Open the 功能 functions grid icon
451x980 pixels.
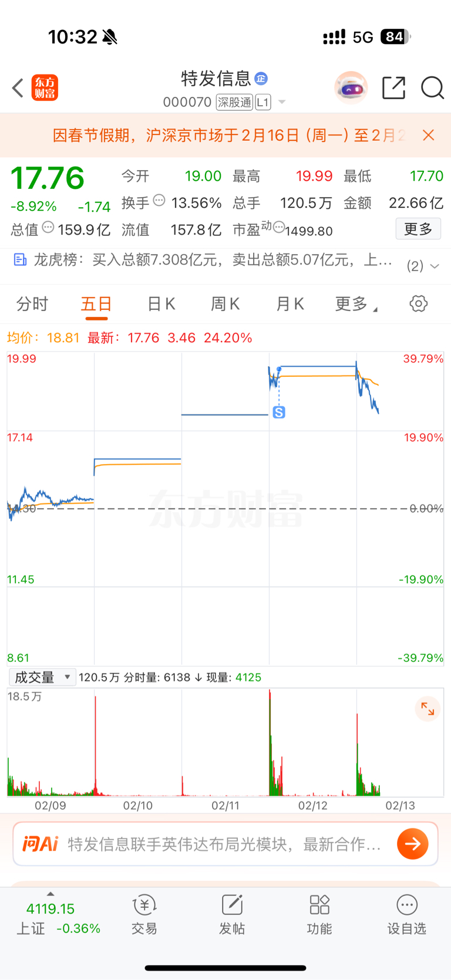click(319, 905)
